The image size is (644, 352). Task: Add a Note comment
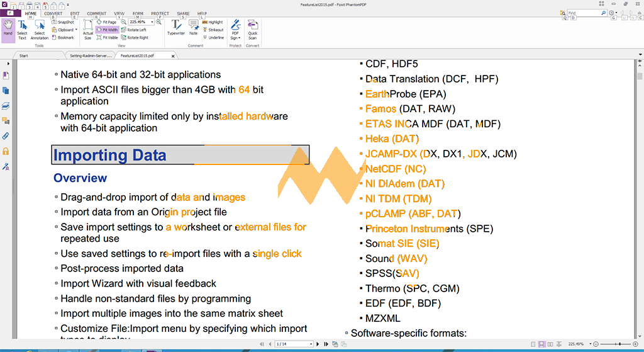194,28
